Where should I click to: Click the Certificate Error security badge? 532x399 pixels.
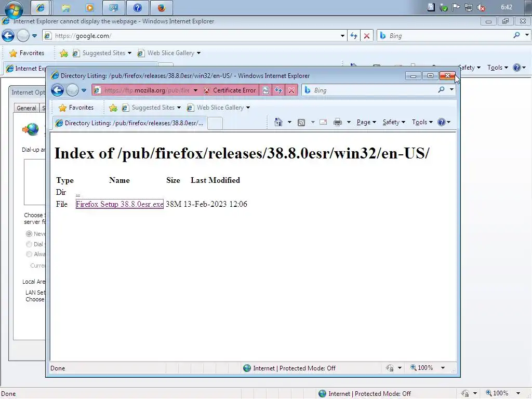(230, 90)
